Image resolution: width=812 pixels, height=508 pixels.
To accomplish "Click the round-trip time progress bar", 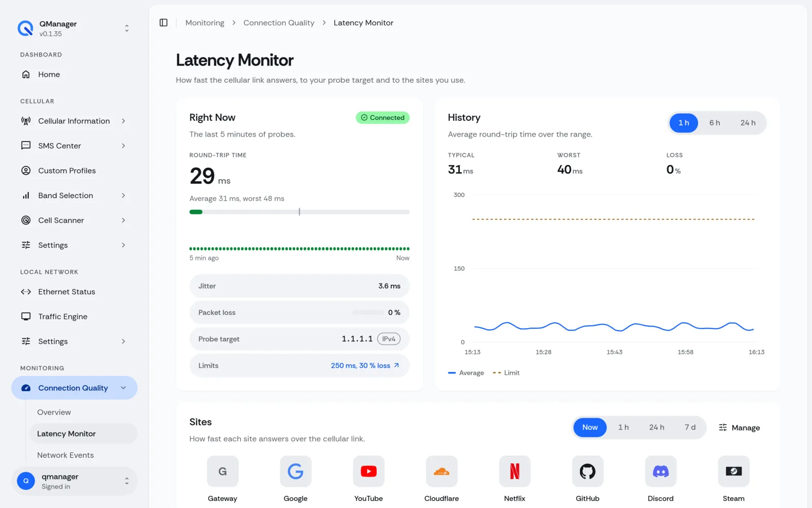I will pyautogui.click(x=299, y=212).
